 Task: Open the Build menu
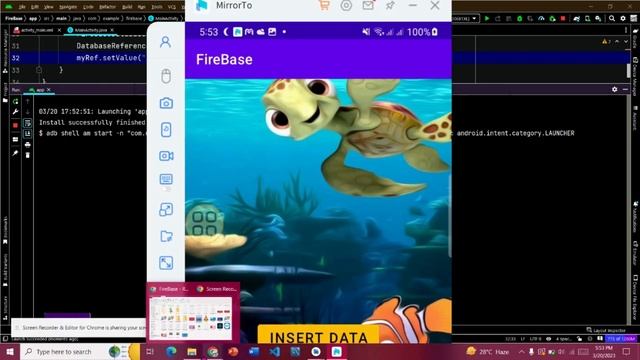click(x=127, y=7)
